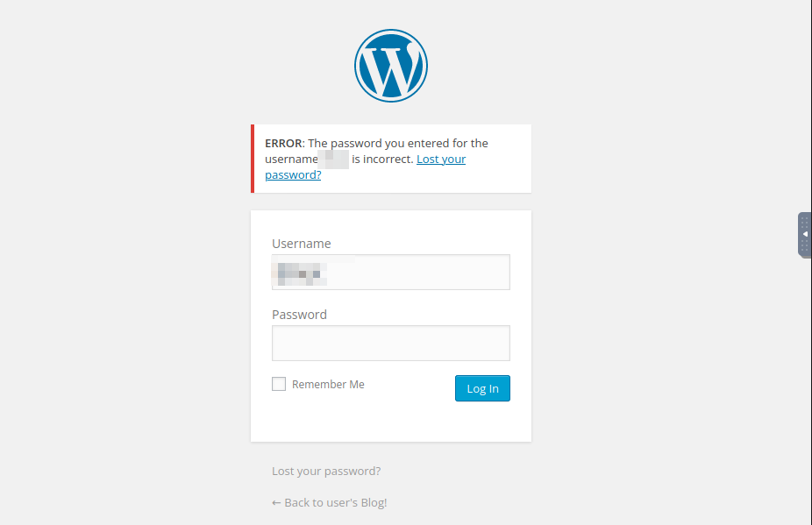Screen dimensions: 812x525
Task: Click the pixelated username in the Username field
Action: [x=299, y=273]
